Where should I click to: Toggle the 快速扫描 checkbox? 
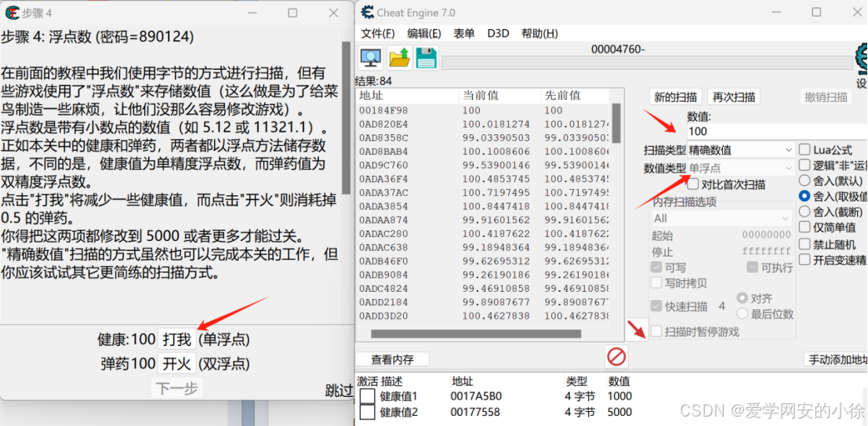656,306
